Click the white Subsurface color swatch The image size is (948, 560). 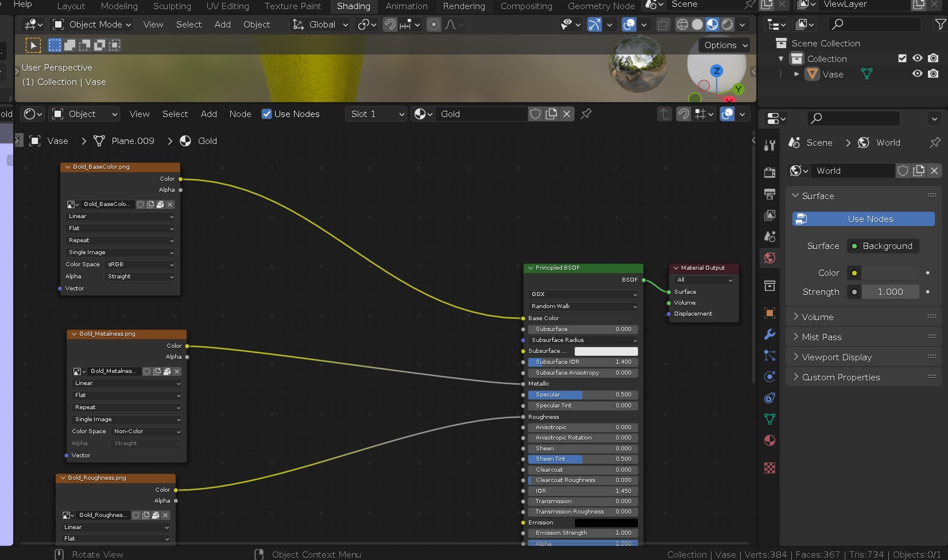point(606,351)
